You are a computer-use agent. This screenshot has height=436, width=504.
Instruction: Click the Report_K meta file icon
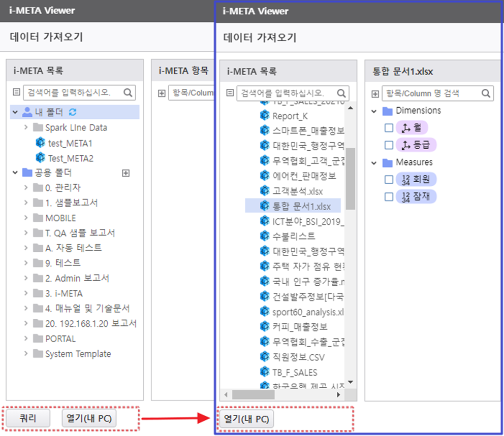[x=264, y=116]
